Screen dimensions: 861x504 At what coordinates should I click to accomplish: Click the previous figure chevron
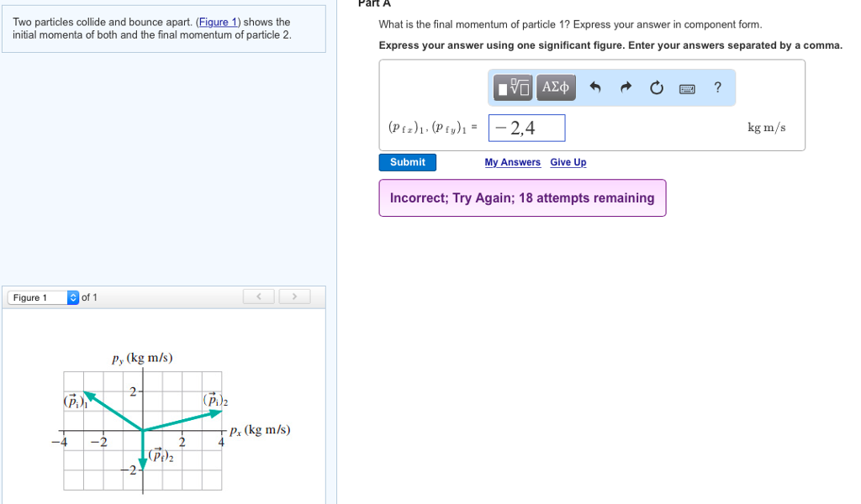(258, 297)
